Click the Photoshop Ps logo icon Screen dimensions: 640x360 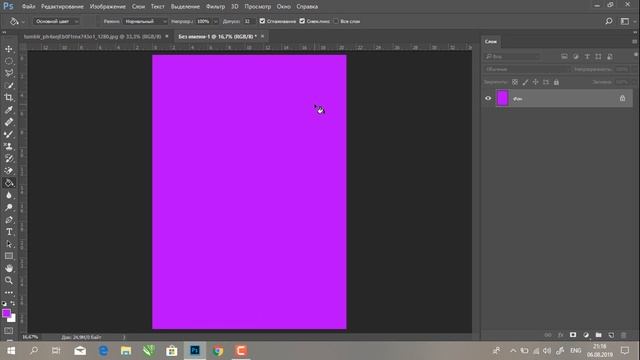coord(8,6)
